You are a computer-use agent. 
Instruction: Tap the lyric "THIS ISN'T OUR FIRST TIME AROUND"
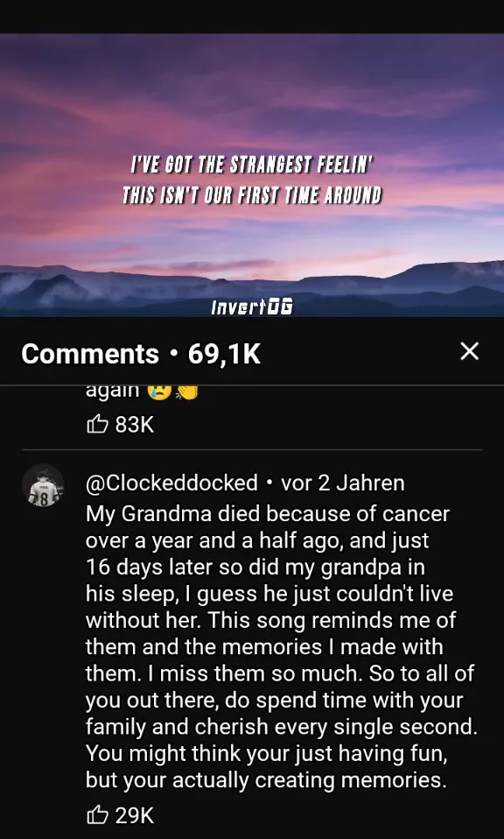click(x=252, y=194)
